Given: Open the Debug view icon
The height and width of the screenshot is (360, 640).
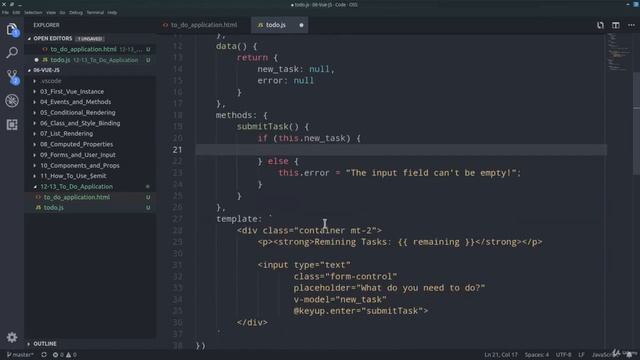Looking at the screenshot, I should coord(12,100).
